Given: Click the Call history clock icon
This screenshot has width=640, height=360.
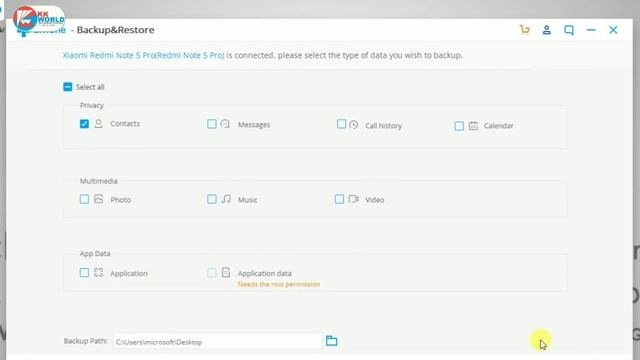Looking at the screenshot, I should point(353,124).
